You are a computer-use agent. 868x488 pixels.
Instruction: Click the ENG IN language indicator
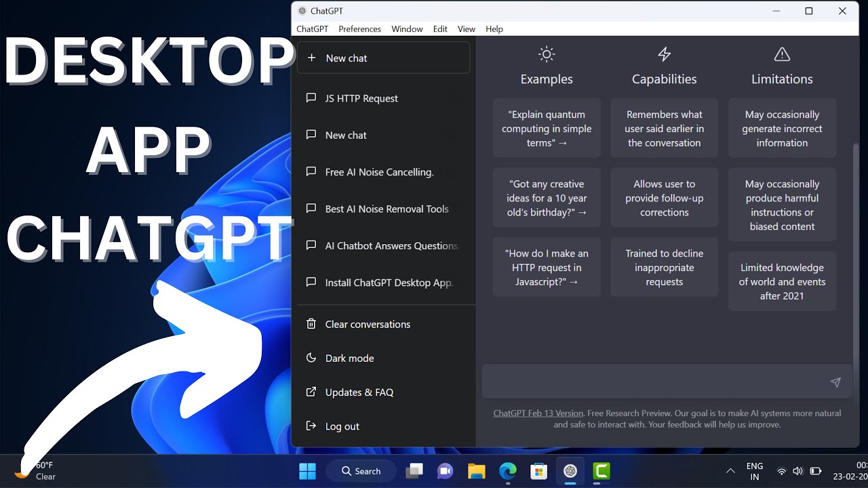(x=755, y=471)
